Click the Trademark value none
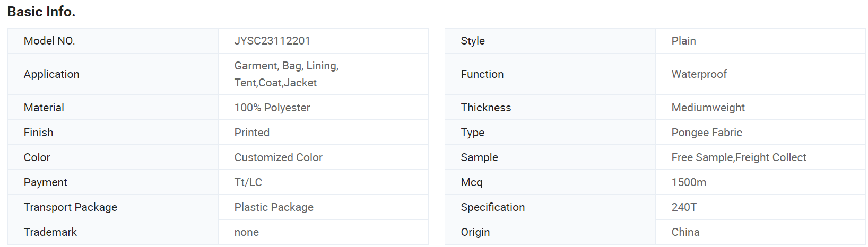This screenshot has height=247, width=868. click(x=247, y=232)
